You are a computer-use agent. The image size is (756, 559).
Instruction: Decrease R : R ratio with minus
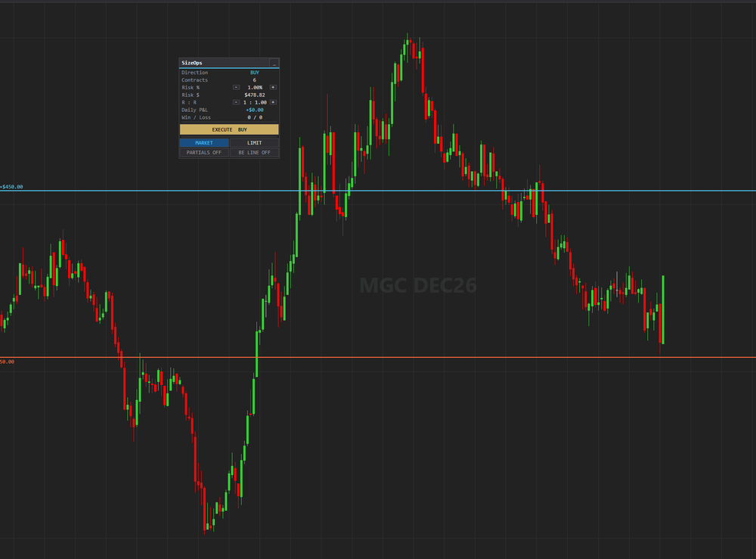coord(236,102)
